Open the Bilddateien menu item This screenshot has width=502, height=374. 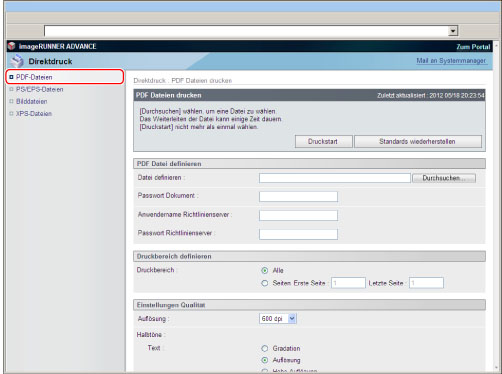pyautogui.click(x=32, y=101)
